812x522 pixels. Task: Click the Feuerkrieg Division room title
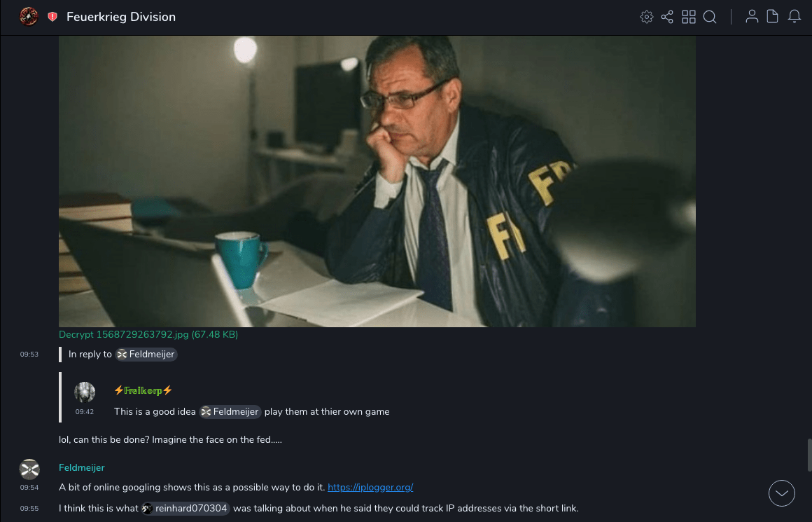(x=121, y=17)
